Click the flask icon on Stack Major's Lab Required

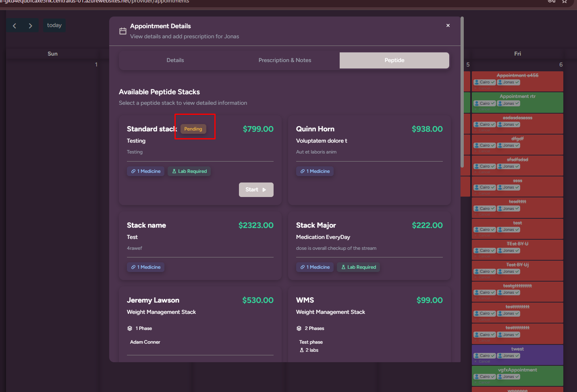click(x=343, y=267)
